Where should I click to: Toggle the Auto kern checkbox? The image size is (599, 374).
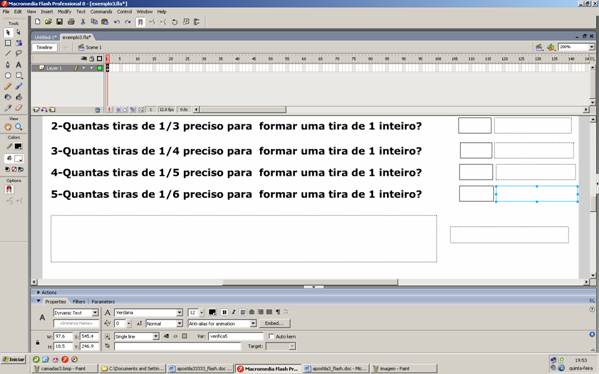pyautogui.click(x=271, y=336)
